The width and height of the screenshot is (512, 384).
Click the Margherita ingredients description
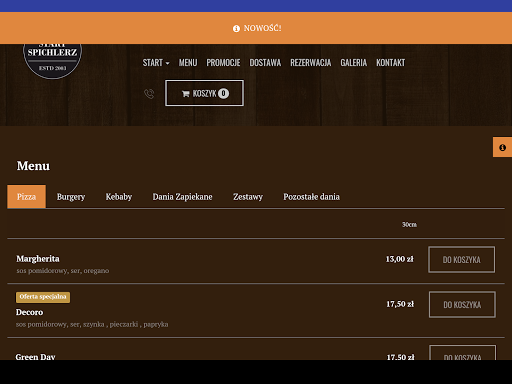(x=63, y=271)
